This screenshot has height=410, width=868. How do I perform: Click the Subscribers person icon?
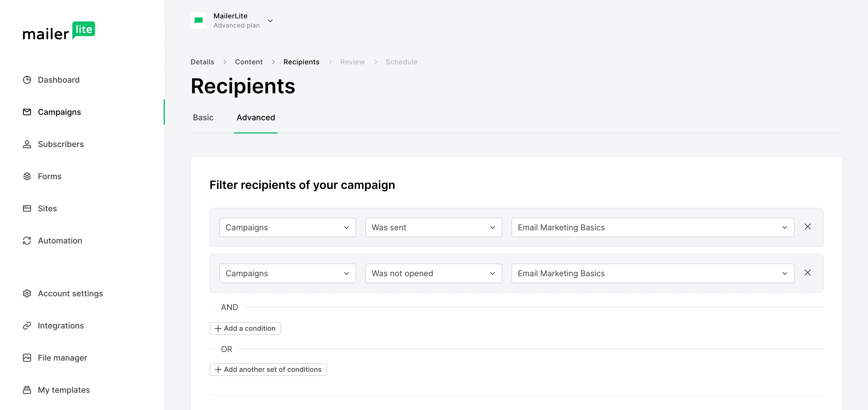click(27, 144)
